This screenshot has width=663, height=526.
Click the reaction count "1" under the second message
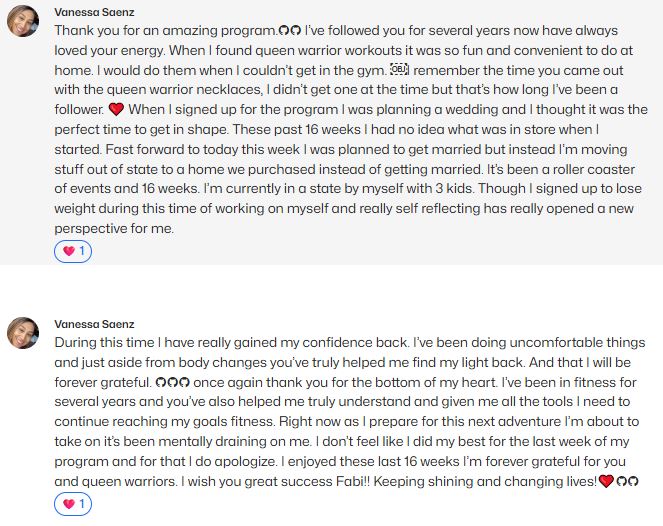pyautogui.click(x=82, y=504)
